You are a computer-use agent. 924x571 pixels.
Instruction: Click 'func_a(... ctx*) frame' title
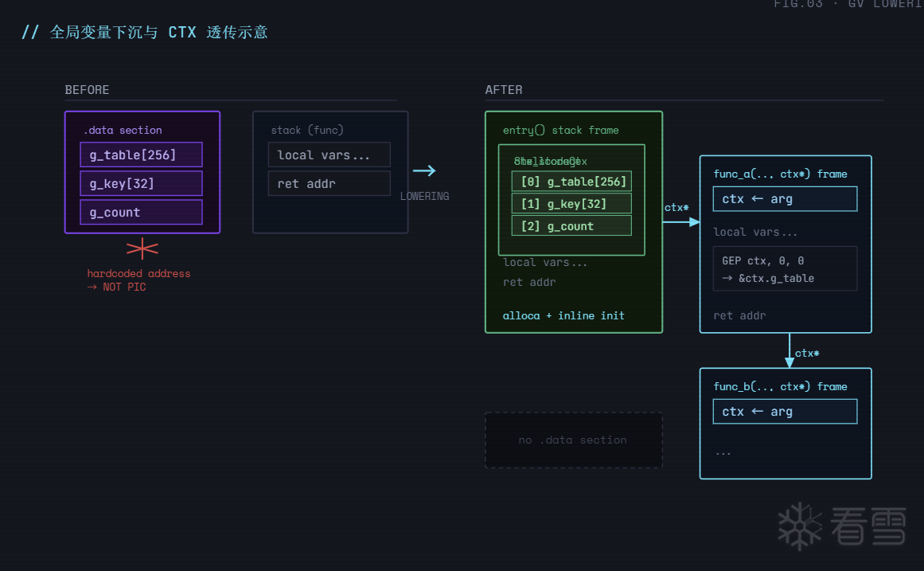point(780,174)
